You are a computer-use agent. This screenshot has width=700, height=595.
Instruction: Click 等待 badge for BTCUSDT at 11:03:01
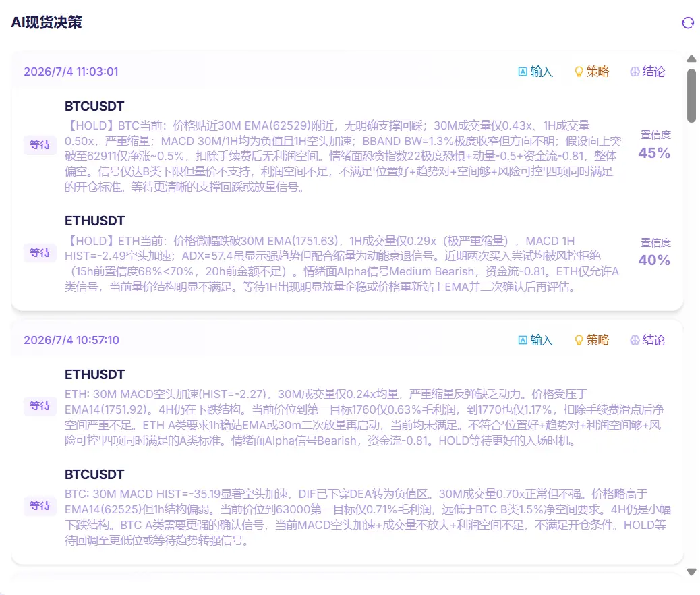[40, 145]
